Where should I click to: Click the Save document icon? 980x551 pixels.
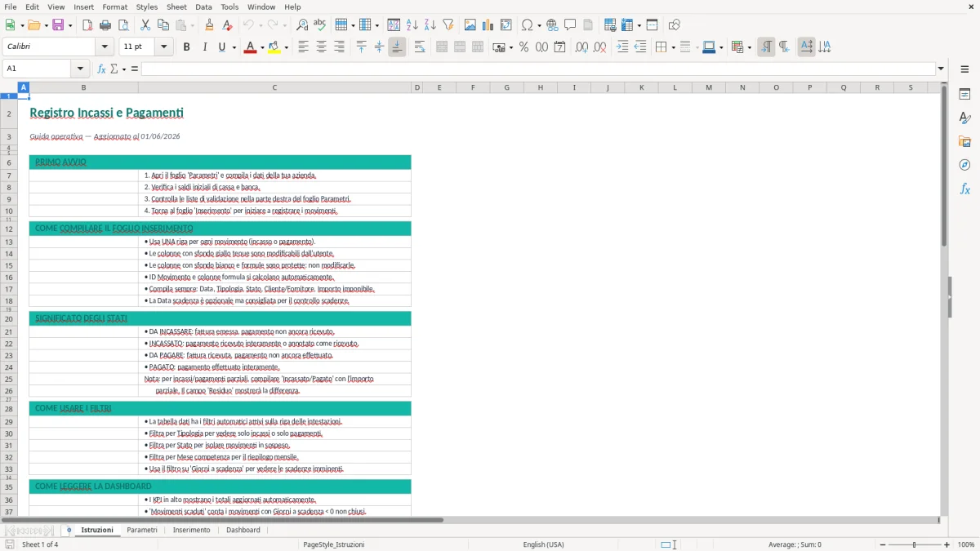(x=60, y=25)
